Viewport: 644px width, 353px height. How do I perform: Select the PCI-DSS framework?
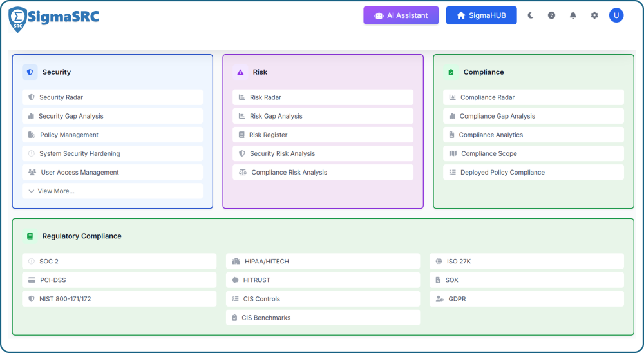(119, 280)
